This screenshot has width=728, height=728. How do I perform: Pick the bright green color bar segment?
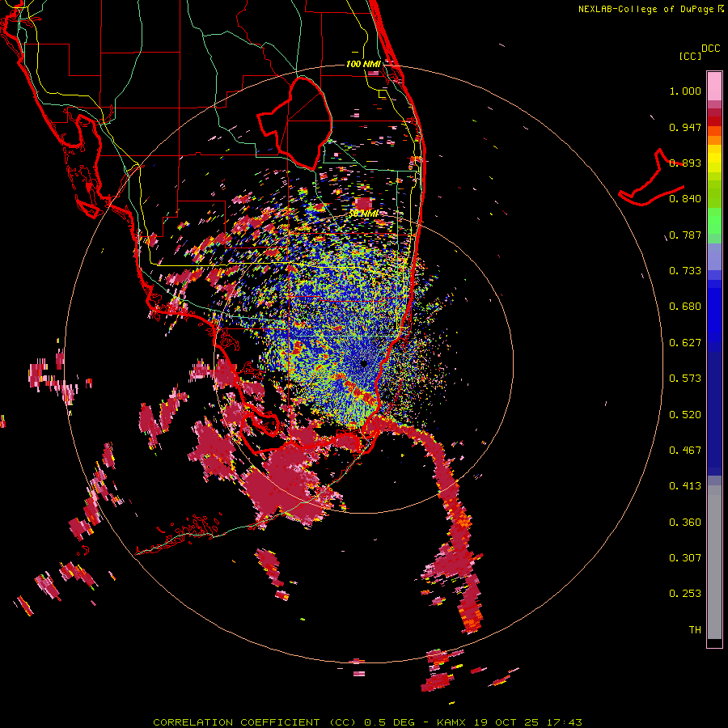coord(714,221)
